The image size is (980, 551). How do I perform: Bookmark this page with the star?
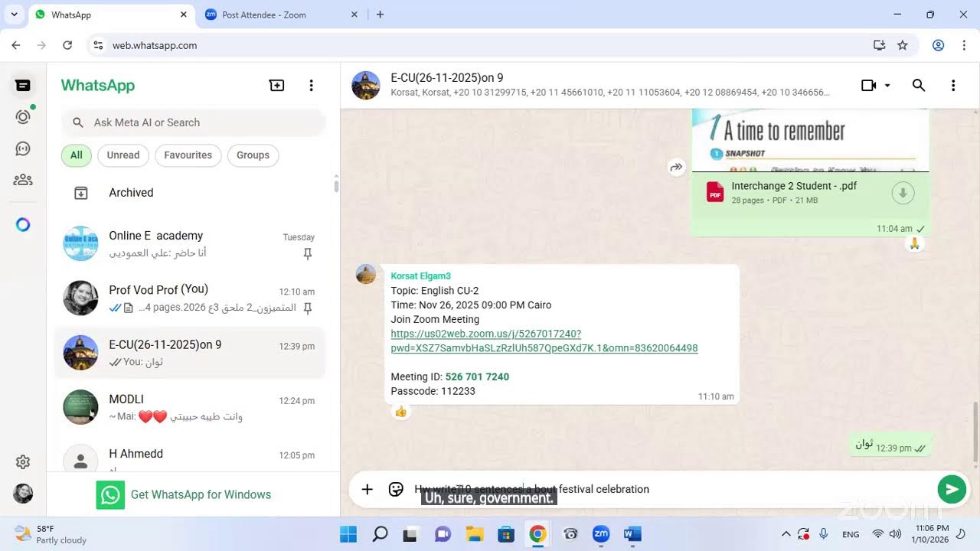point(903,45)
